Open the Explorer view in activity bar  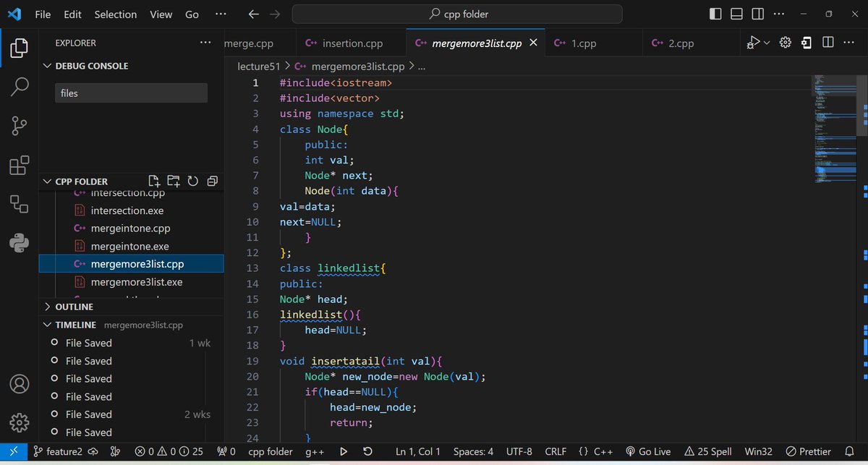[20, 48]
